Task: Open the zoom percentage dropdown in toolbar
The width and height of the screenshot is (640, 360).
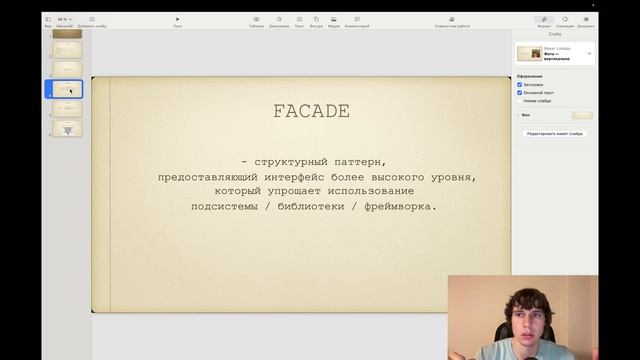Action: coord(64,19)
